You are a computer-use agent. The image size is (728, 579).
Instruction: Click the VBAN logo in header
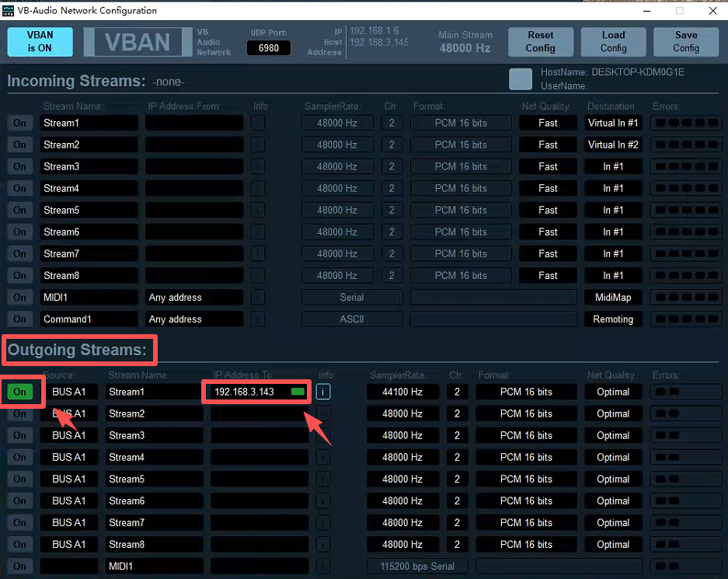pos(138,42)
